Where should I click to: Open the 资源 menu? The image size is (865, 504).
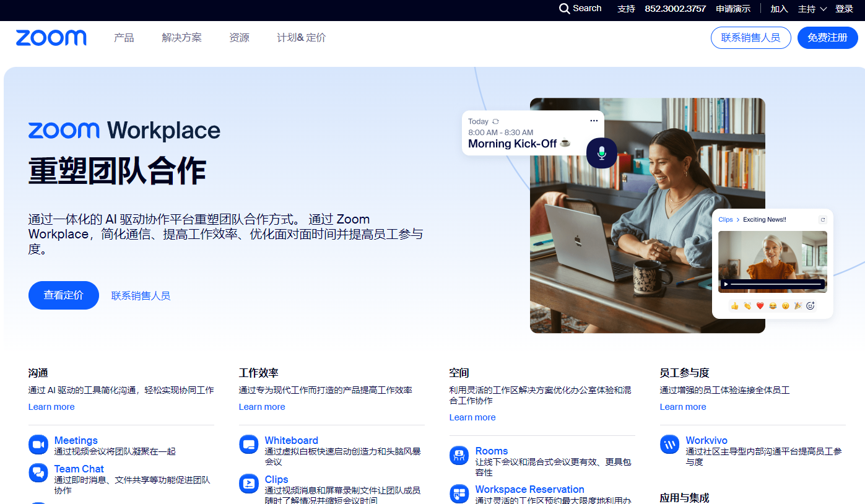tap(239, 38)
